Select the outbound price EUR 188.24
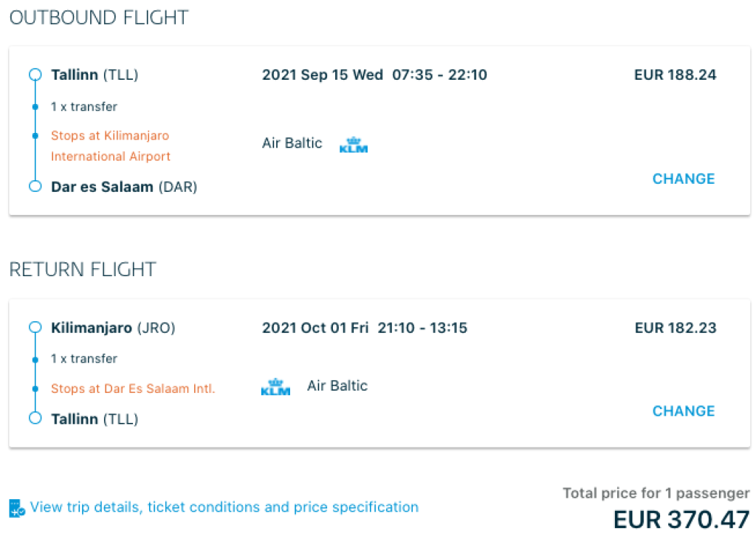The height and width of the screenshot is (542, 756). [x=675, y=75]
